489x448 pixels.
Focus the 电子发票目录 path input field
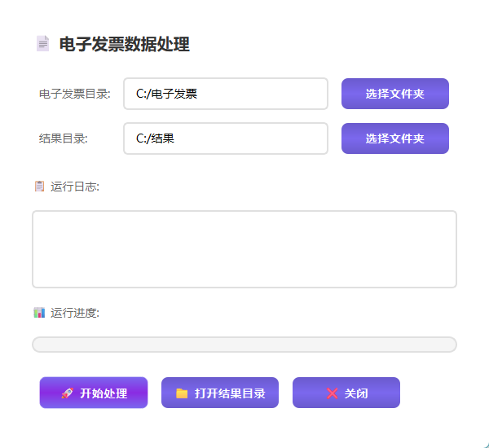226,94
